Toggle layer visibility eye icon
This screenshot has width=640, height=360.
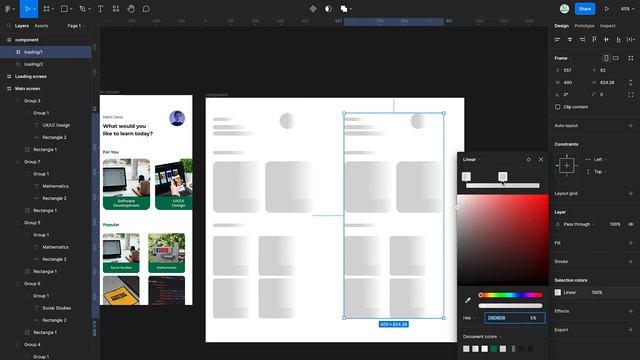631,224
